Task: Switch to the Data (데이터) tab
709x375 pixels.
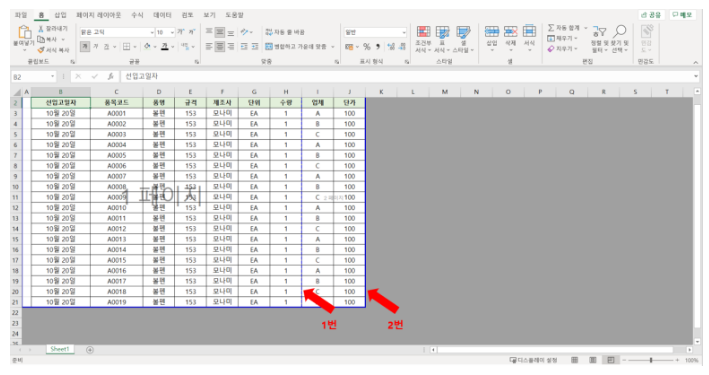Action: (x=162, y=15)
